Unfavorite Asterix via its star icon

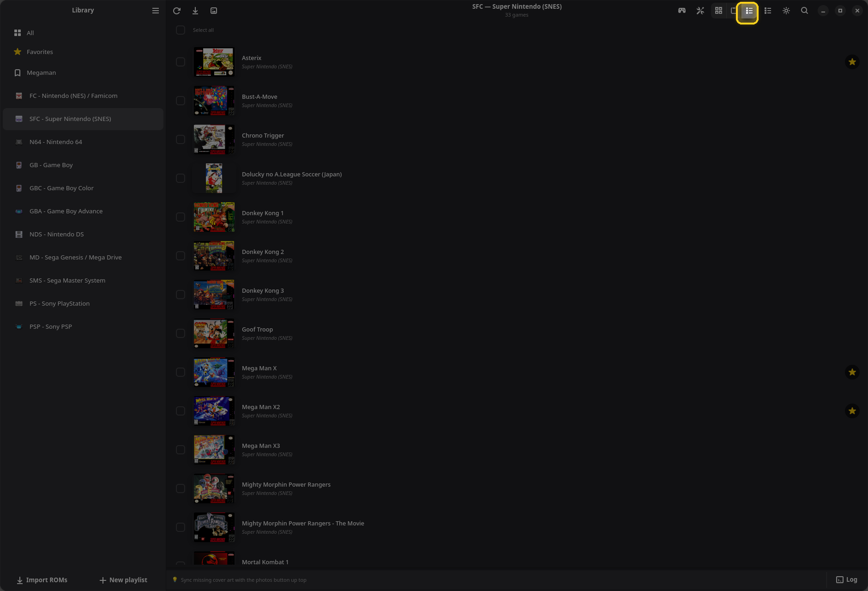852,62
